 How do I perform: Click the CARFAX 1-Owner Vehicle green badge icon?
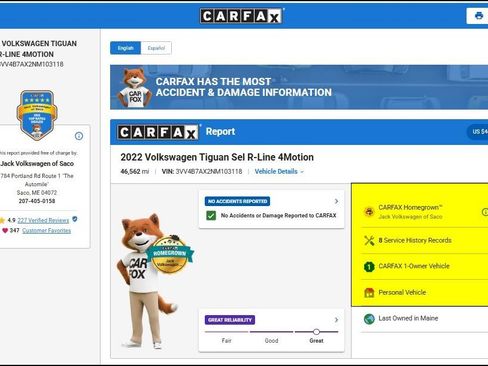369,267
